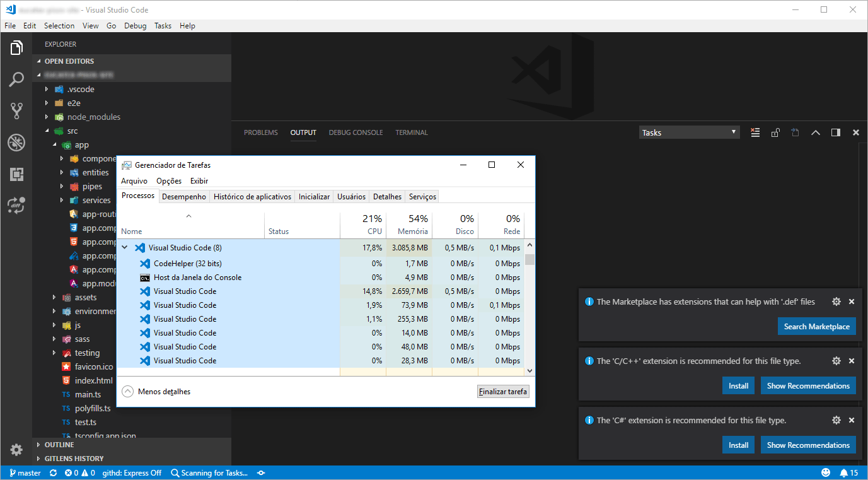This screenshot has width=868, height=480.
Task: Sort processes by the Memória column
Action: 409,225
